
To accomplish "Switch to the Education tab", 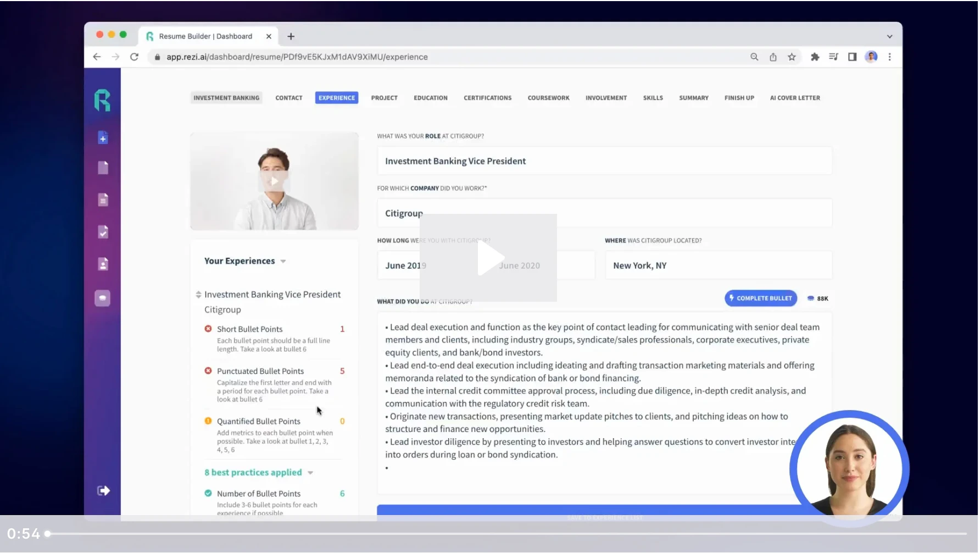I will [430, 98].
